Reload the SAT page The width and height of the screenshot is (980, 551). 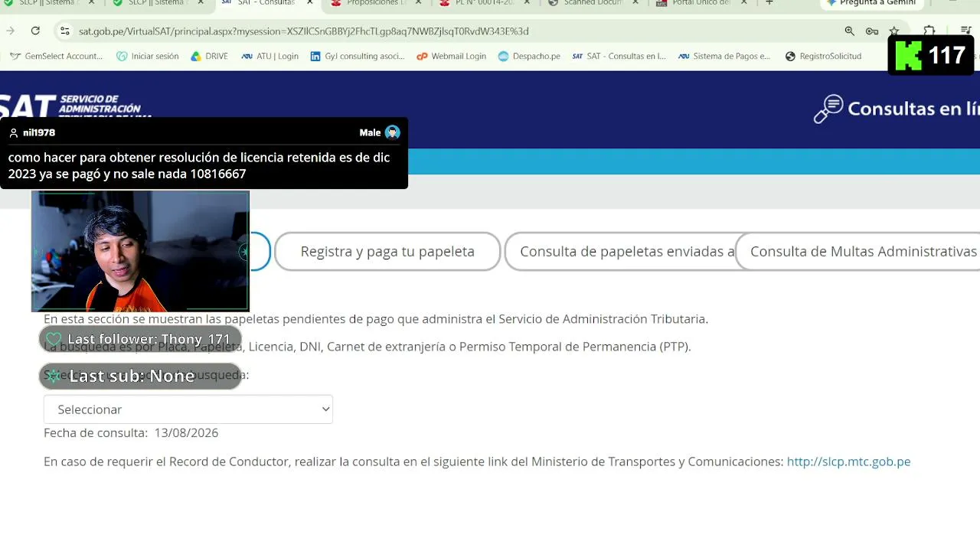pyautogui.click(x=35, y=31)
